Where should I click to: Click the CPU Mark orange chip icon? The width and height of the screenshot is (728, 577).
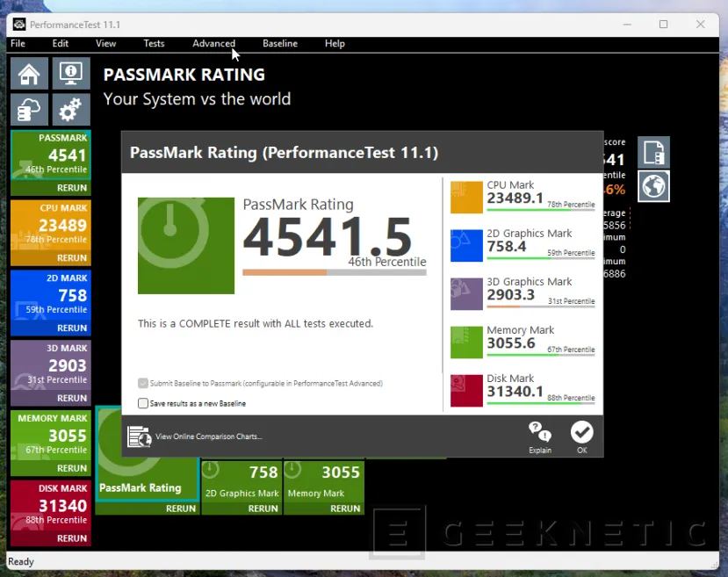pyautogui.click(x=467, y=198)
